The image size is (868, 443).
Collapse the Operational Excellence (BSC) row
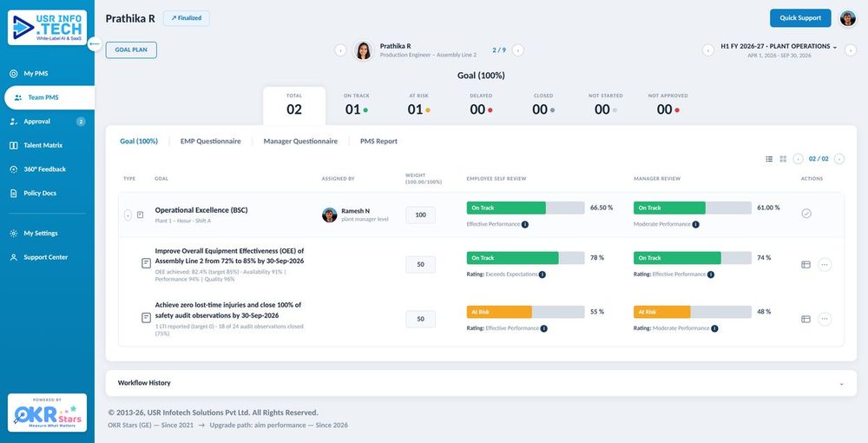(x=128, y=215)
